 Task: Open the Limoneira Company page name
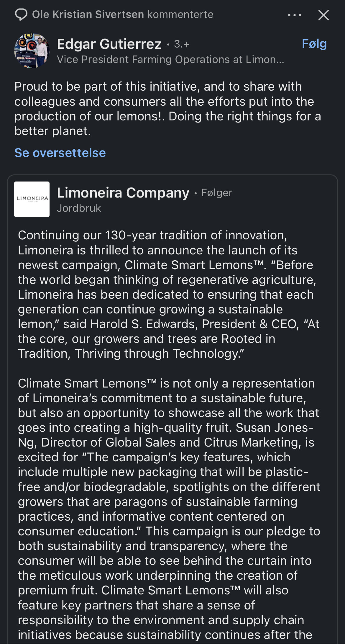tap(123, 193)
